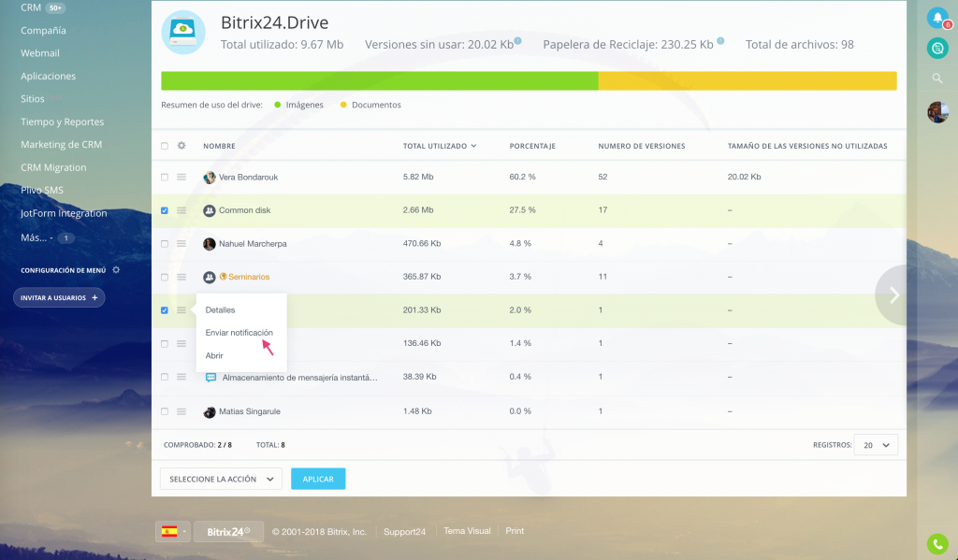Click menu configuration gear icon in sidebar

pyautogui.click(x=116, y=270)
